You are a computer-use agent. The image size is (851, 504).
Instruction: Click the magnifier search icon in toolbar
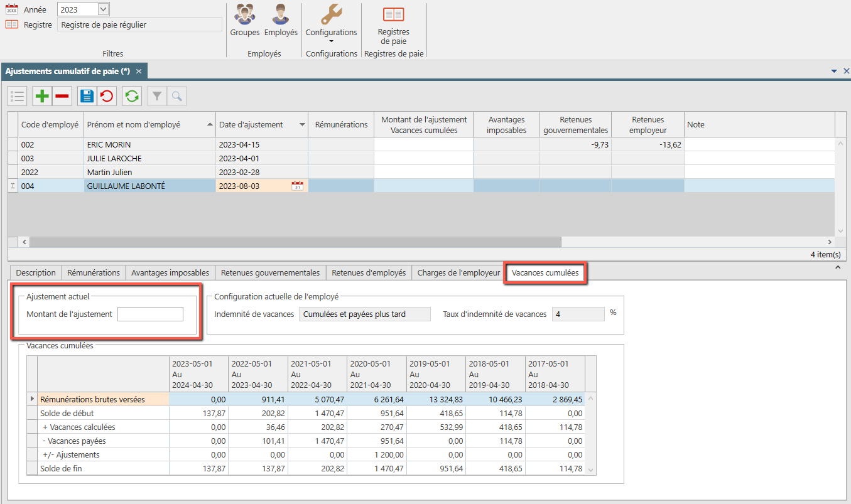click(x=176, y=96)
